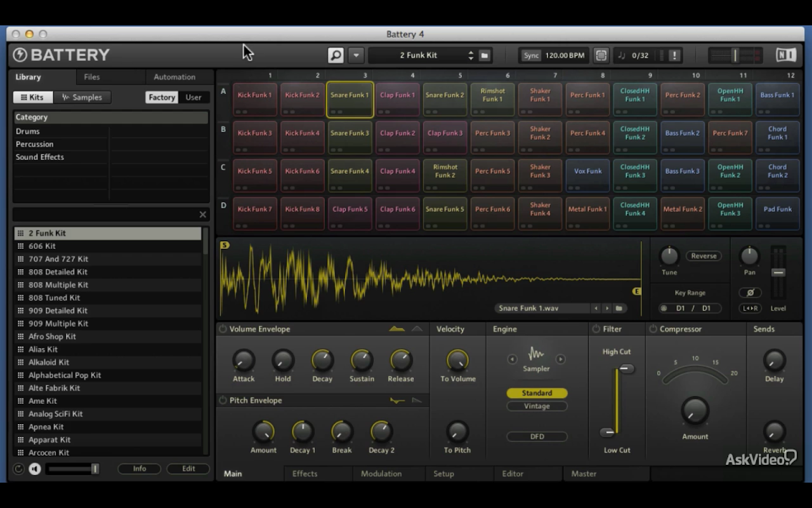812x508 pixels.
Task: Select the AHD volume envelope shape icon
Action: [417, 329]
